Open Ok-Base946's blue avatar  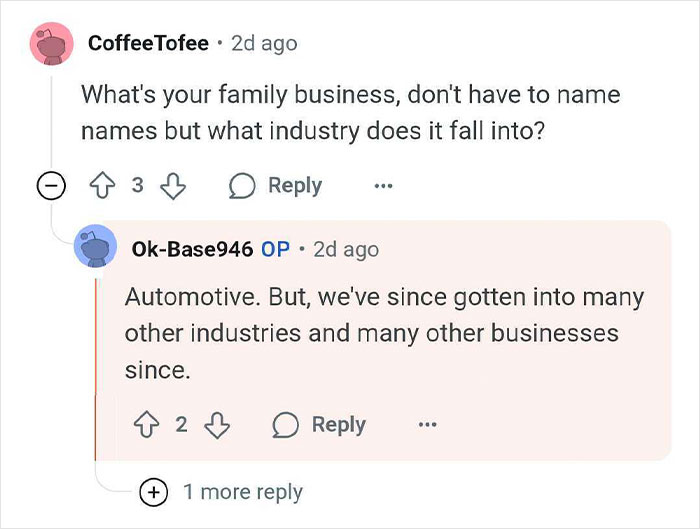[x=95, y=246]
